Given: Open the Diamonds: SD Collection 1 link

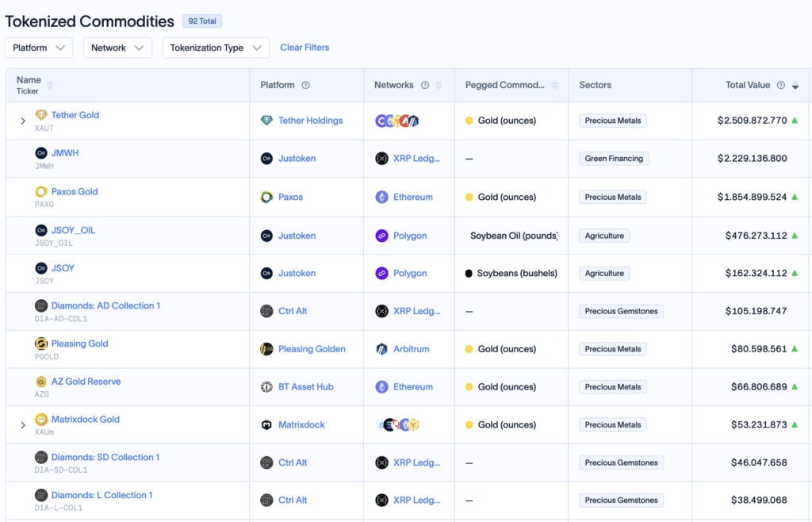Looking at the screenshot, I should pyautogui.click(x=105, y=457).
